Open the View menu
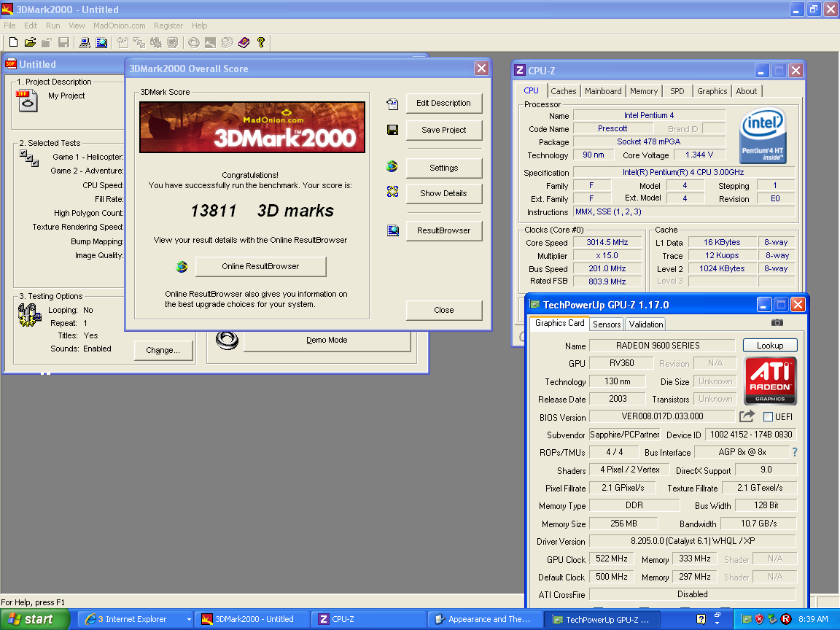This screenshot has width=840, height=630. coord(77,26)
